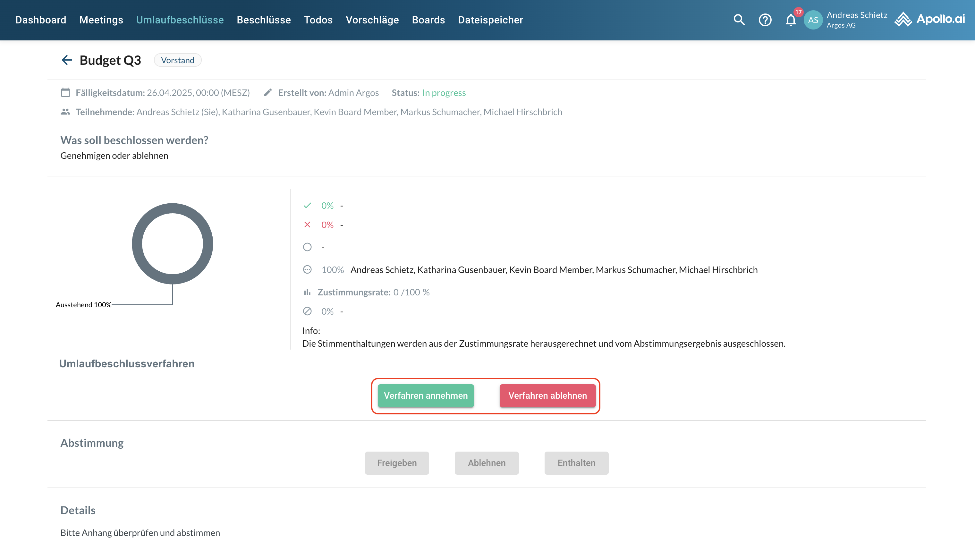Click the Vorstand tag chip
This screenshot has width=975, height=560.
pos(177,60)
